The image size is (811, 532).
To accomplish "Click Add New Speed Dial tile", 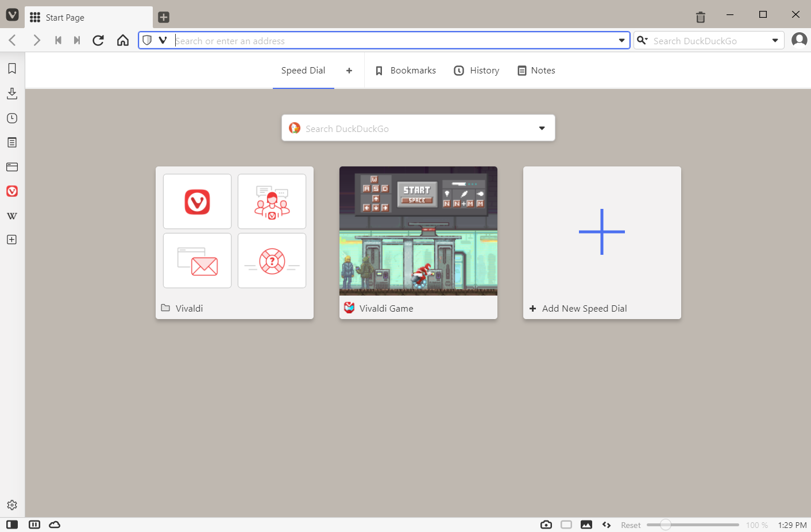I will pyautogui.click(x=602, y=243).
